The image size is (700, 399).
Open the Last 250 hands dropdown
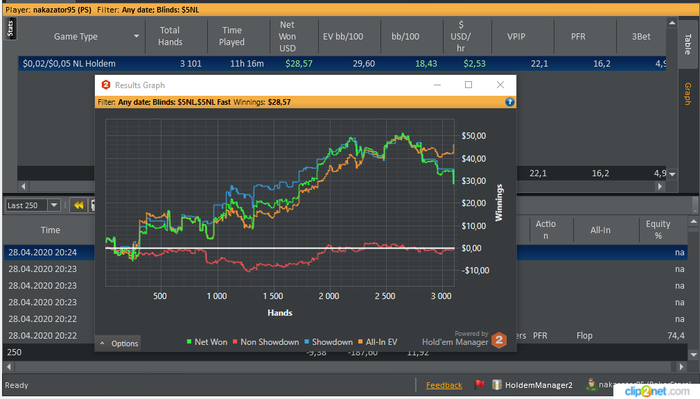point(54,205)
